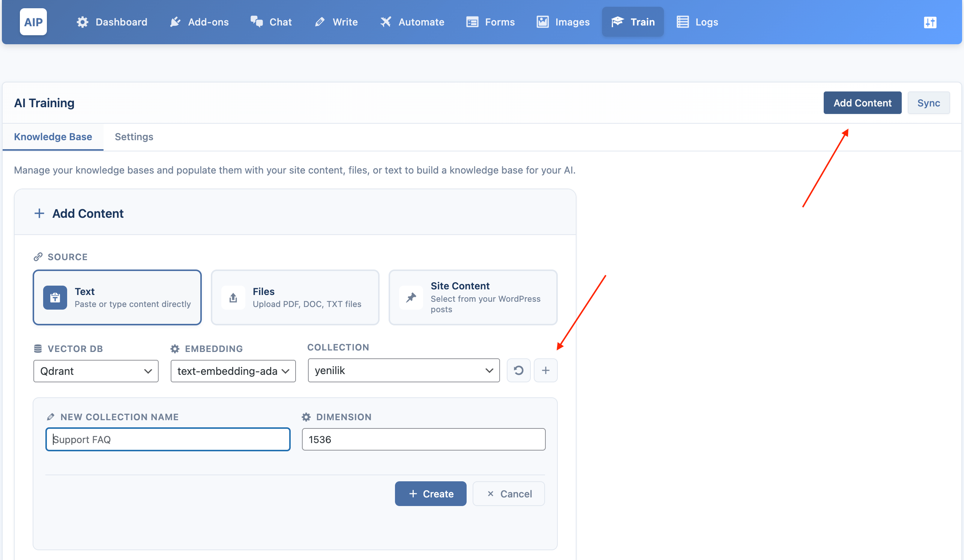Select the Files source card
The image size is (964, 560).
pos(295,297)
